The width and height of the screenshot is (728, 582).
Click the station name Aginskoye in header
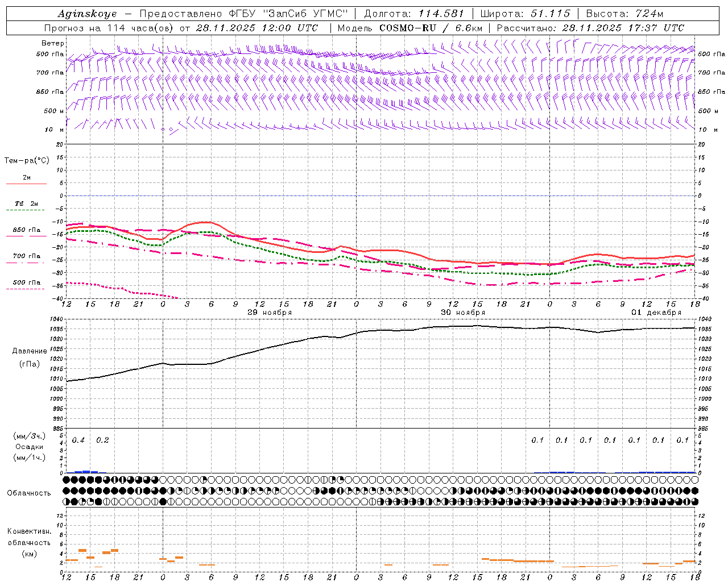[87, 14]
